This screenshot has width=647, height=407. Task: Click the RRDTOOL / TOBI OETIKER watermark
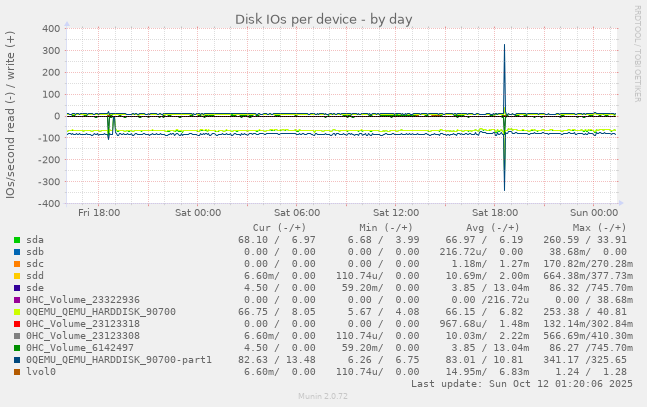click(x=638, y=53)
